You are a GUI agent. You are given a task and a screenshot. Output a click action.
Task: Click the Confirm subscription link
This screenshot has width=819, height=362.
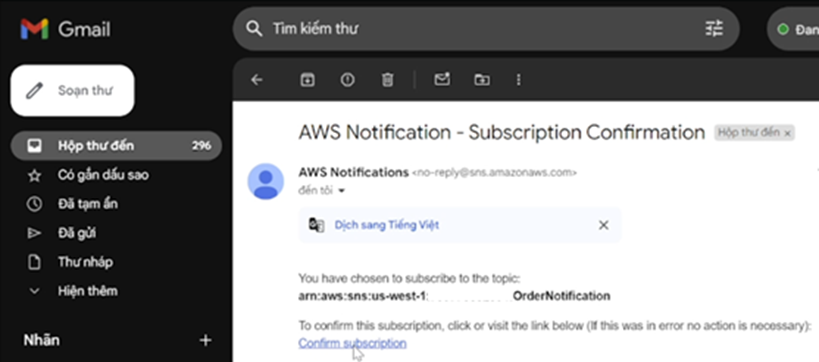(x=353, y=343)
